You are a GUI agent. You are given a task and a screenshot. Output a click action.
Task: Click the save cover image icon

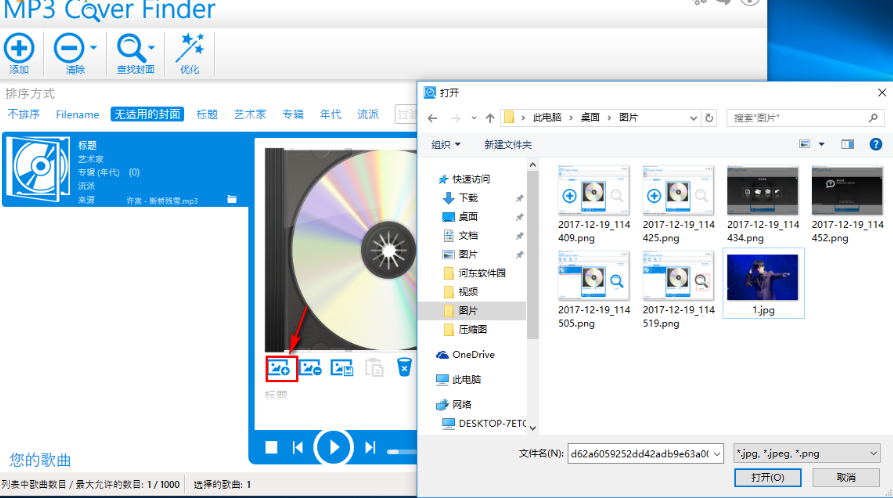(x=342, y=368)
